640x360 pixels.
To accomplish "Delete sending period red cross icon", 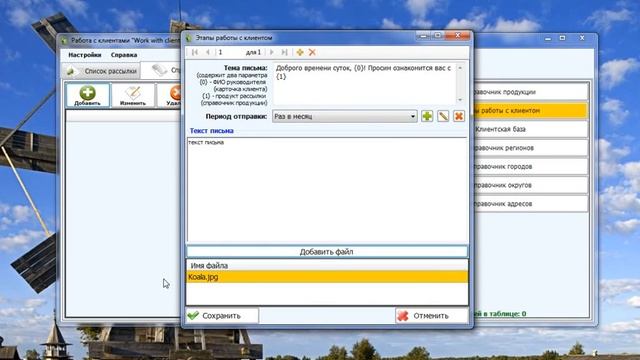I will [x=459, y=116].
